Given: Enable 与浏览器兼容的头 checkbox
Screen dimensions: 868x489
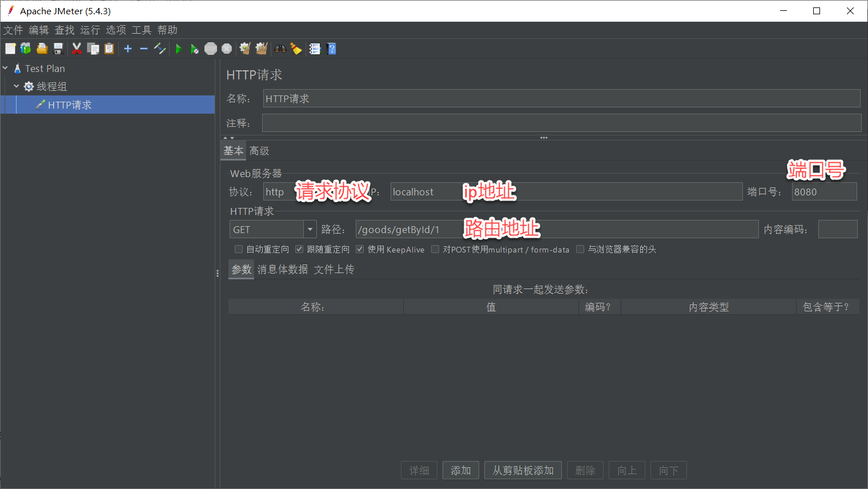Looking at the screenshot, I should click(580, 249).
